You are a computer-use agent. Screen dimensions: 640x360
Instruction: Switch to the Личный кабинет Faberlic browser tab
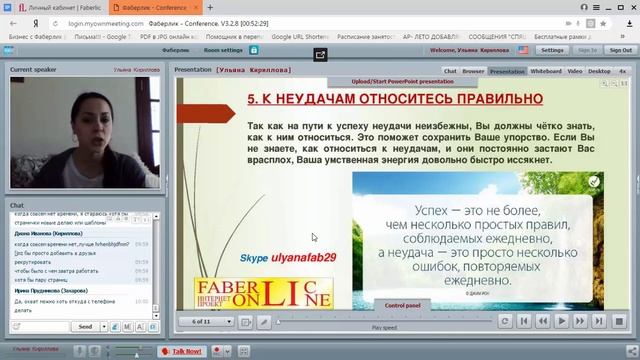(x=62, y=7)
